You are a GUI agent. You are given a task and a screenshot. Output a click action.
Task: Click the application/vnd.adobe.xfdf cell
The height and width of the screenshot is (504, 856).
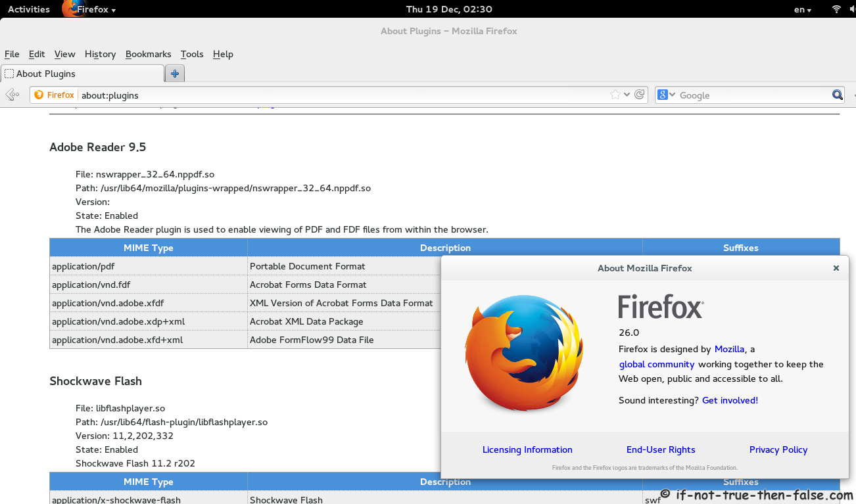(149, 303)
